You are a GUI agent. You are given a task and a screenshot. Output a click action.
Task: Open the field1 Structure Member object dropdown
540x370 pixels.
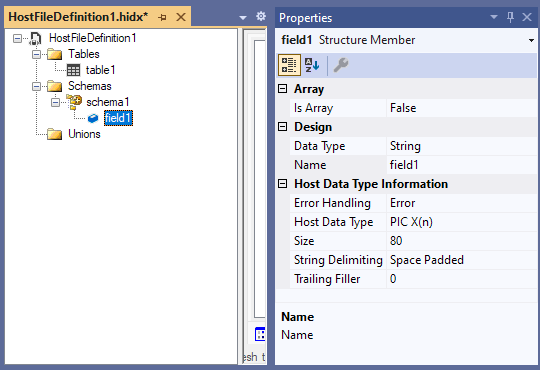[x=531, y=40]
